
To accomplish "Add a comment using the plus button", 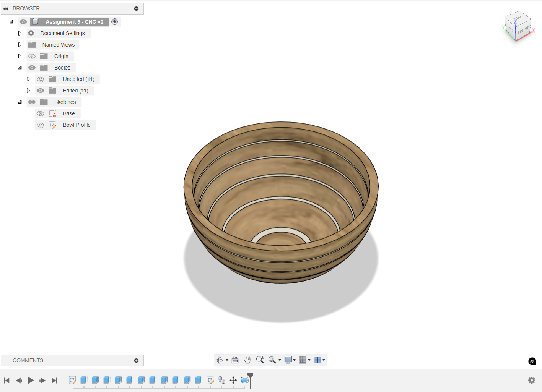I will pyautogui.click(x=136, y=360).
